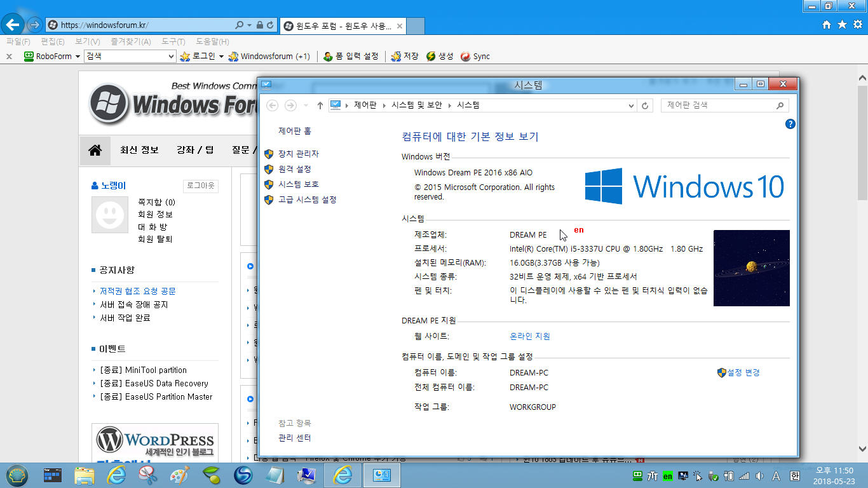Open 고급 시스템 설정 from the left pane
868x488 pixels.
click(x=308, y=200)
